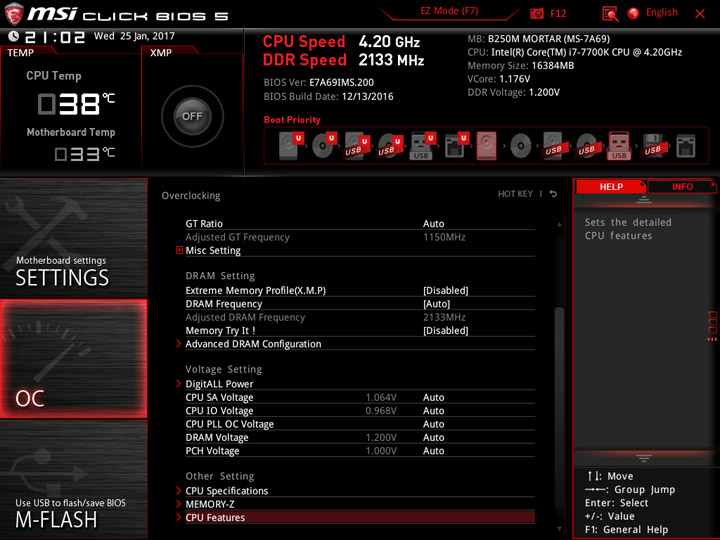The height and width of the screenshot is (540, 720).
Task: Select the GT Ratio Auto value
Action: point(433,224)
